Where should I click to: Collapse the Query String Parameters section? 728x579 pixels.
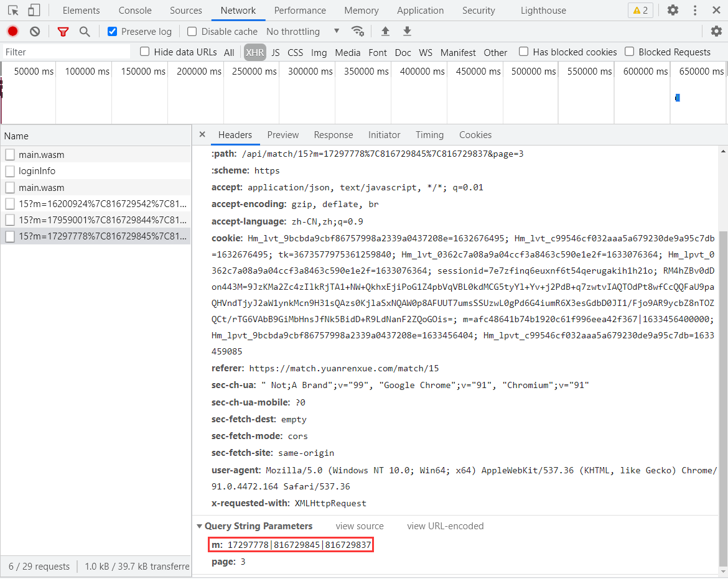199,526
